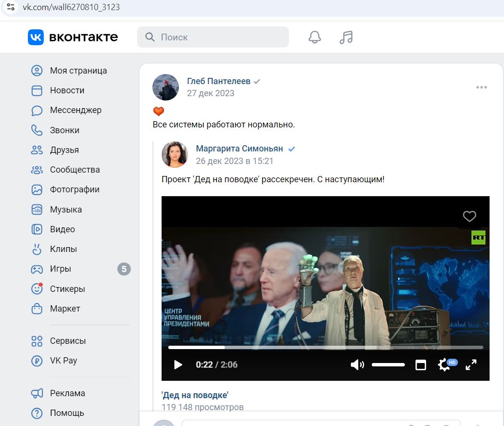504x426 pixels.
Task: Open Глеб Пантелеев profile link
Action: pyautogui.click(x=218, y=81)
